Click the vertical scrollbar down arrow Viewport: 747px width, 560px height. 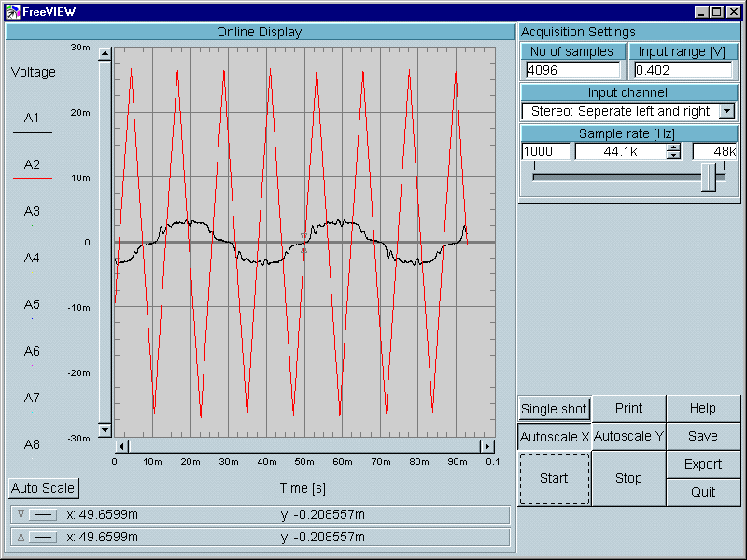105,430
